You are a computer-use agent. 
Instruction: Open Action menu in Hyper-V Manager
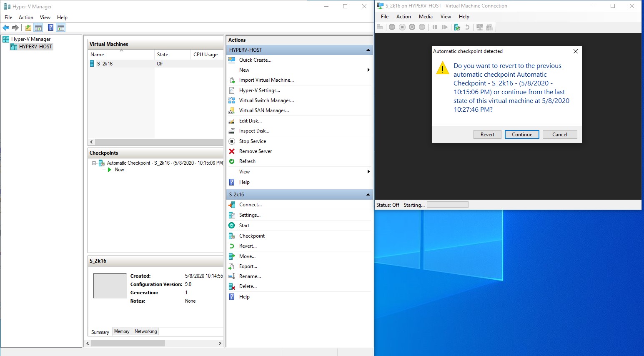(26, 18)
